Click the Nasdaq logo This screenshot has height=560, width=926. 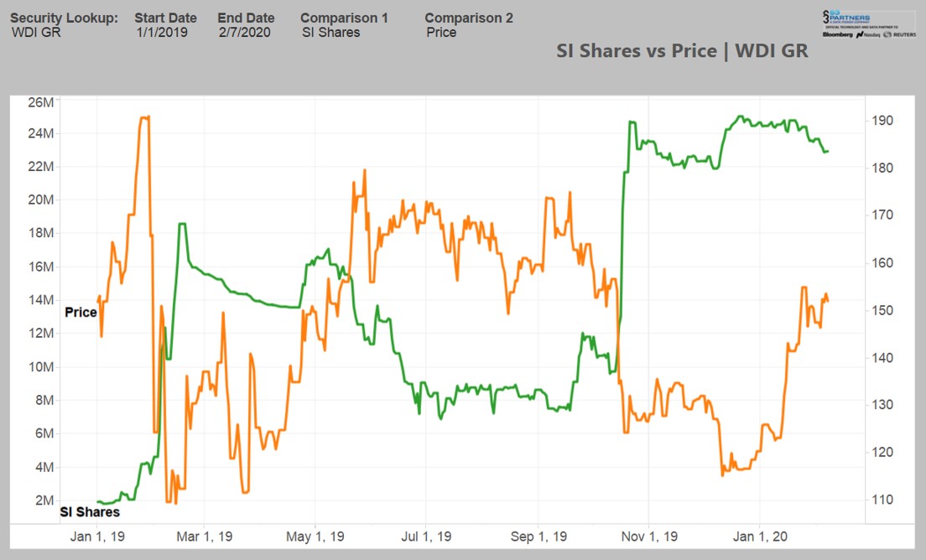868,34
